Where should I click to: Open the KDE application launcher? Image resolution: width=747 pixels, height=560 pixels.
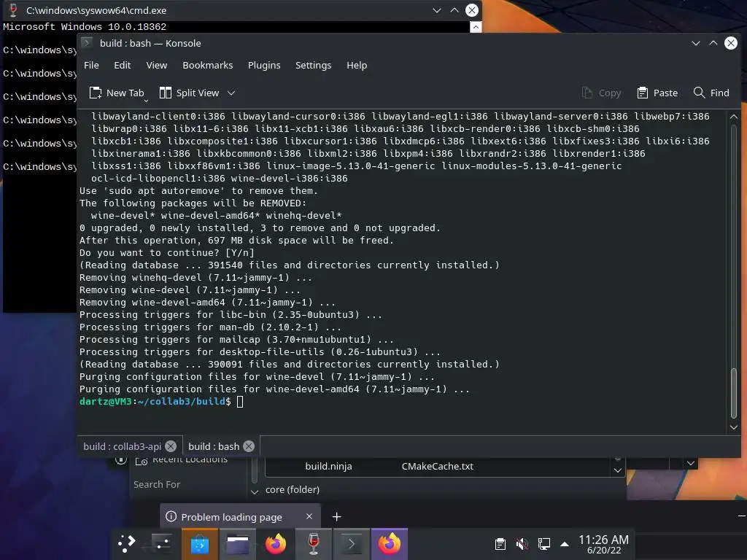click(x=127, y=543)
